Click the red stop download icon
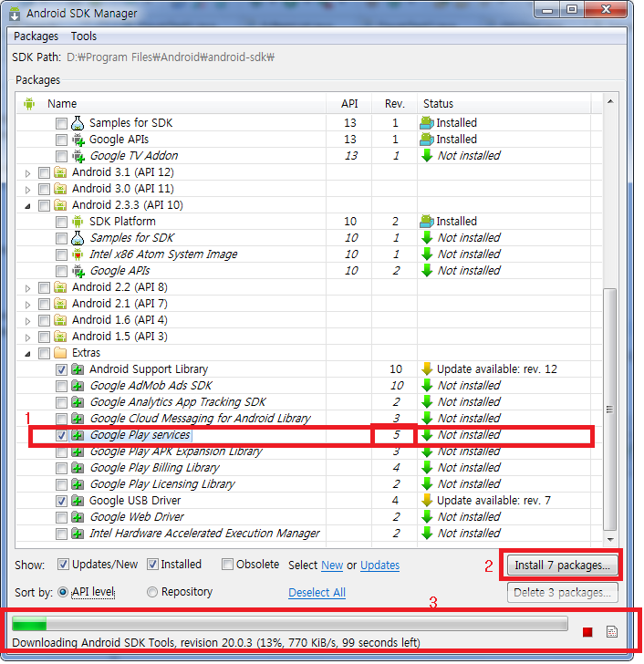This screenshot has width=644, height=664. 587,632
